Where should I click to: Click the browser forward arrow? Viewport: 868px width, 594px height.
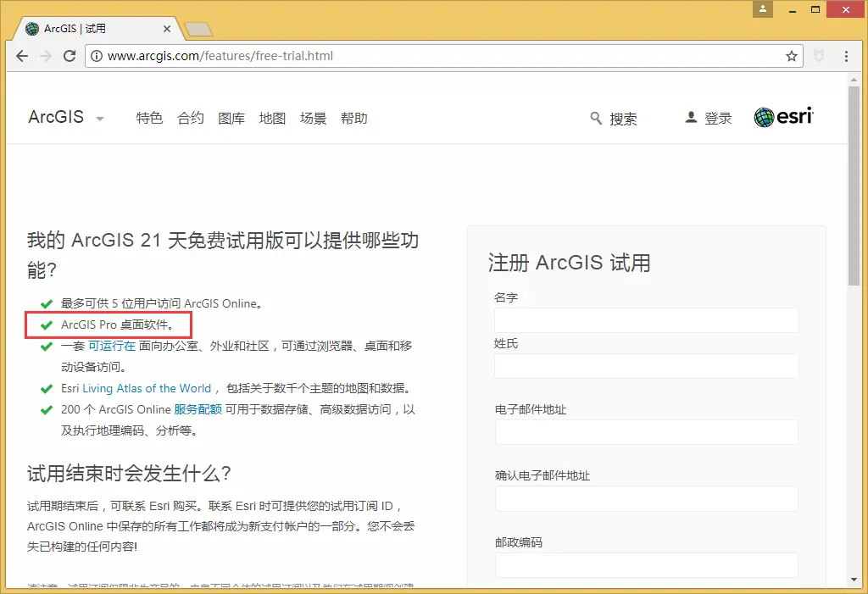click(46, 56)
